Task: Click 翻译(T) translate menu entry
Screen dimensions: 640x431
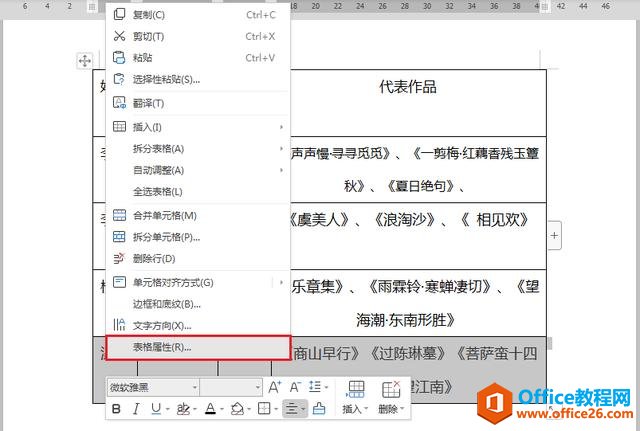Action: tap(198, 103)
